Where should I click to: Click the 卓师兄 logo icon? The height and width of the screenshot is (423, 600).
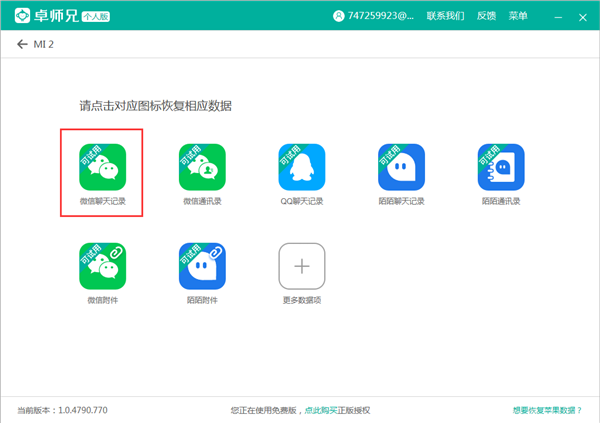click(22, 16)
